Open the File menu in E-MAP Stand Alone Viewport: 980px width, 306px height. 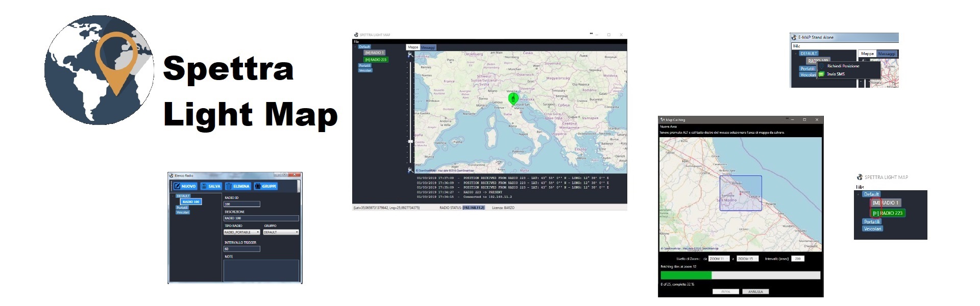(797, 46)
